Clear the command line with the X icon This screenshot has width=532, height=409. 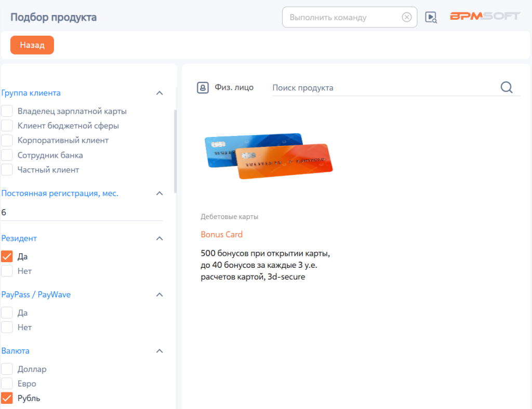406,17
